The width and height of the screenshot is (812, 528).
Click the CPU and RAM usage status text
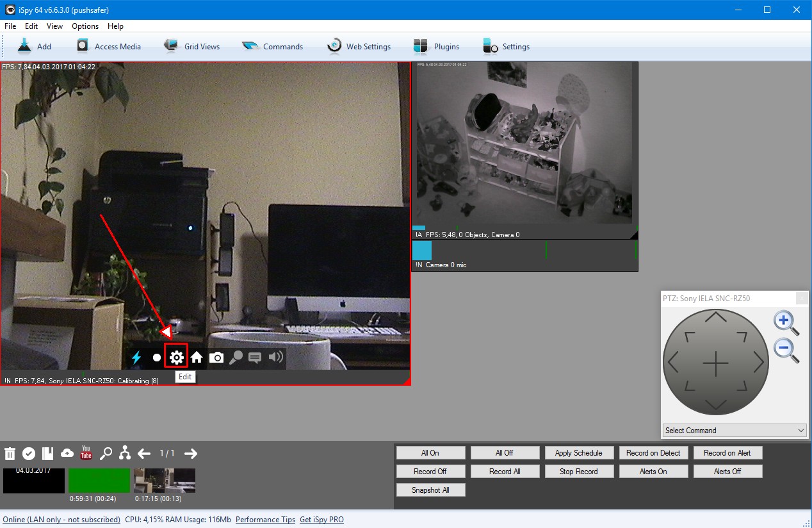pyautogui.click(x=178, y=520)
